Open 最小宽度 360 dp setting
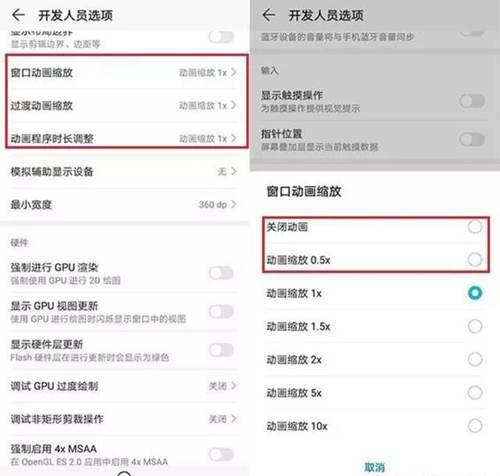The height and width of the screenshot is (476, 500). pos(124,204)
